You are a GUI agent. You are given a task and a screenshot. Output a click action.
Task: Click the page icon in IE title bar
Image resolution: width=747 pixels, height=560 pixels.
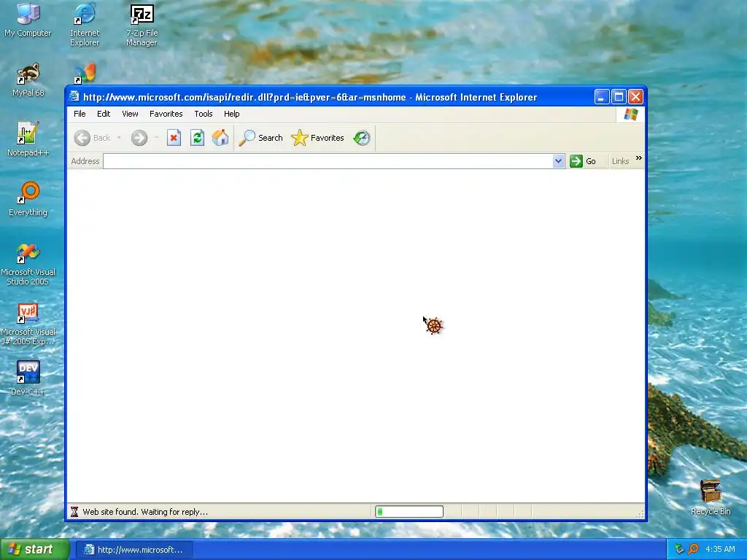(x=74, y=97)
